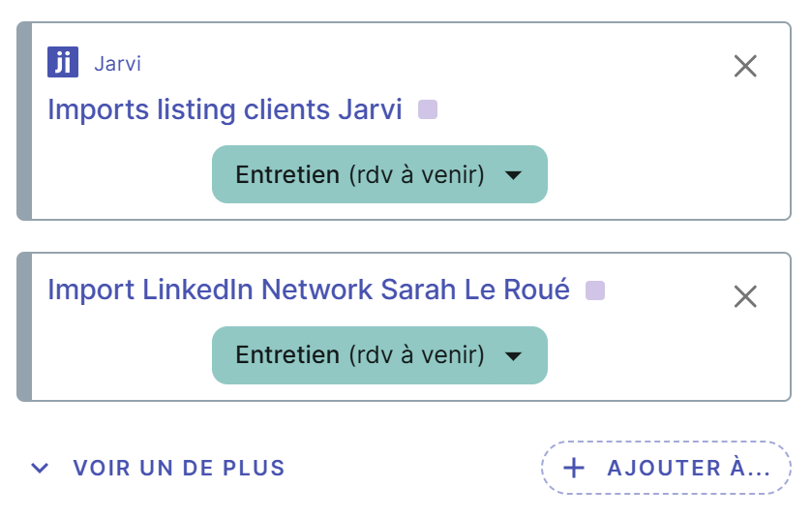Open the Entretien status dropdown for Import LinkedIn Network
This screenshot has width=812, height=519.
tap(379, 355)
